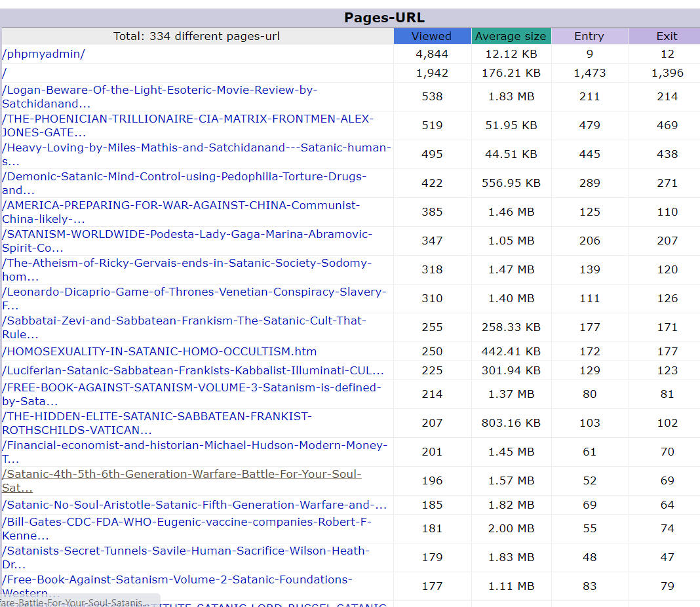Select the average size "176.21 KB"
Image resolution: width=700 pixels, height=607 pixels.
click(x=511, y=73)
